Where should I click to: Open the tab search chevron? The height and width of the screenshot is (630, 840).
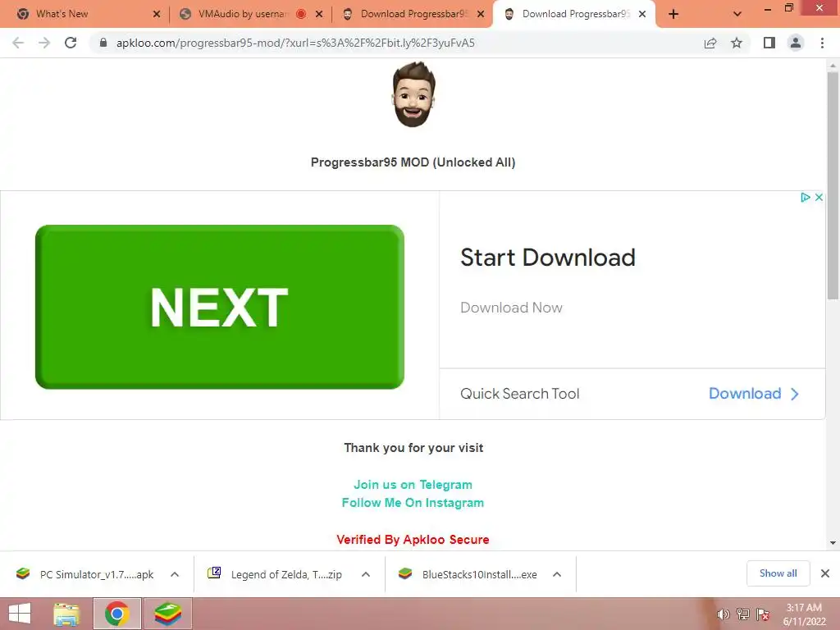tap(737, 15)
